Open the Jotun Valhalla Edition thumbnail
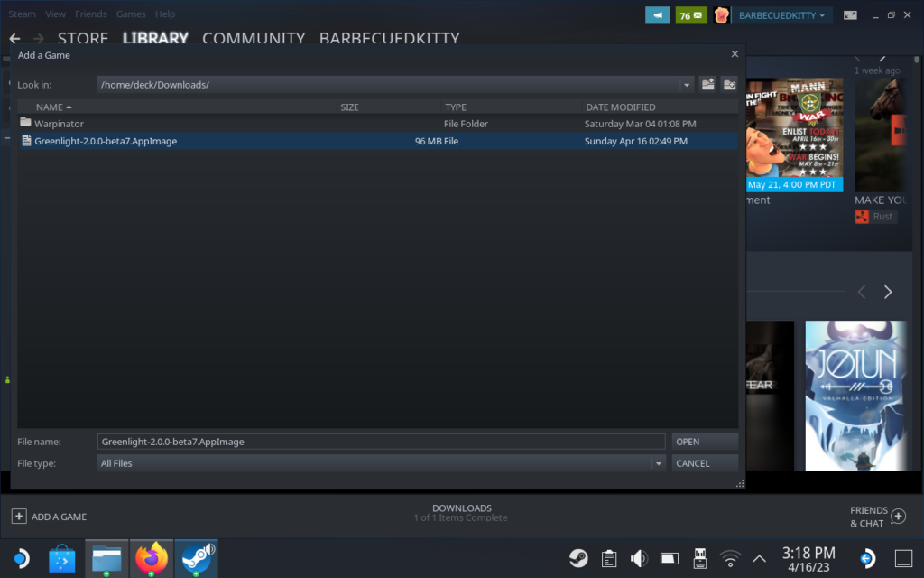Viewport: 924px width, 578px height. [855, 396]
